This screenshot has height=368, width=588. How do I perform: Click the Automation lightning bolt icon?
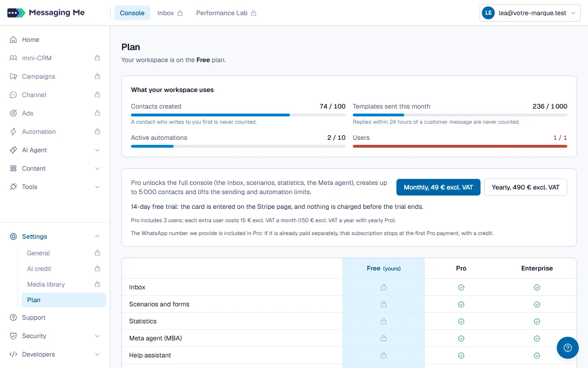[x=13, y=132]
